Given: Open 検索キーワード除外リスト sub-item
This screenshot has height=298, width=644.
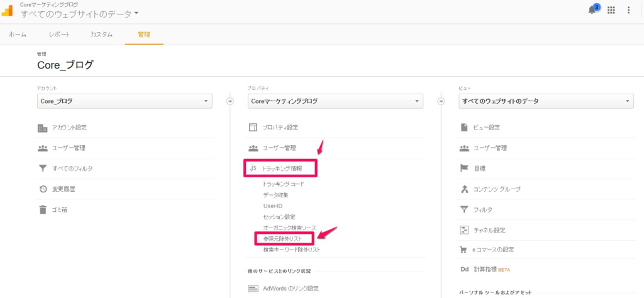Looking at the screenshot, I should (x=292, y=249).
